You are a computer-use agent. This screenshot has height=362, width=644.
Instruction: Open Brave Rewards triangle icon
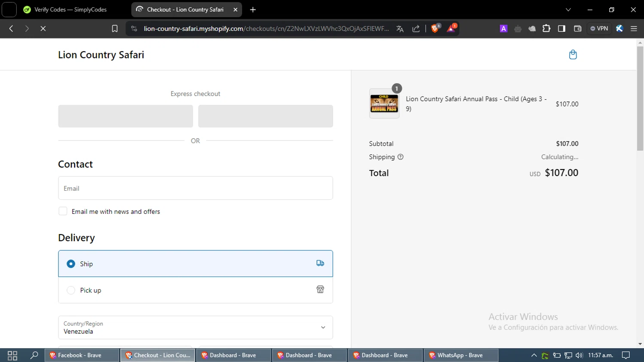tap(451, 28)
